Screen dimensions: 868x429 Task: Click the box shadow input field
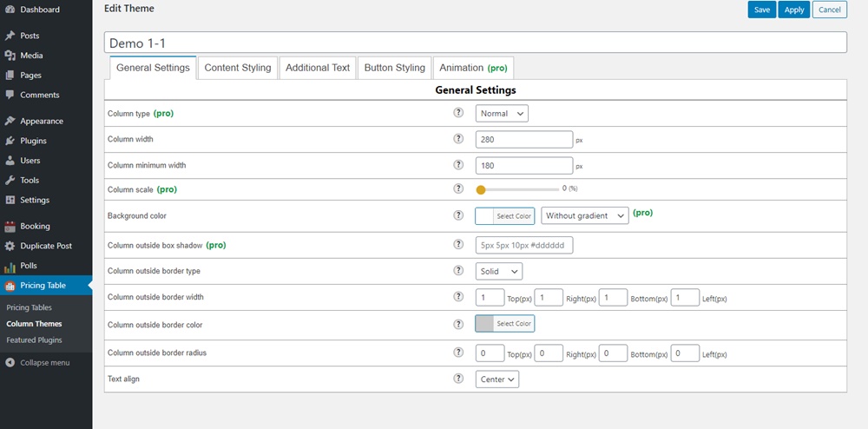[524, 245]
